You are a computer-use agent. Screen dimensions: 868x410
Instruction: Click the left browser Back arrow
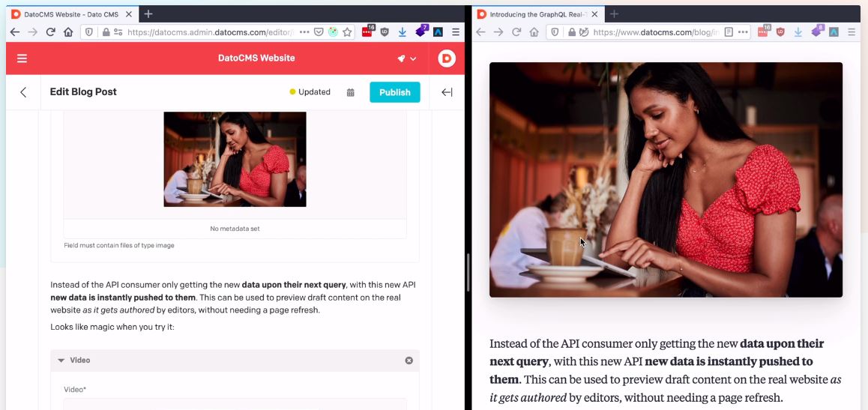pos(15,32)
